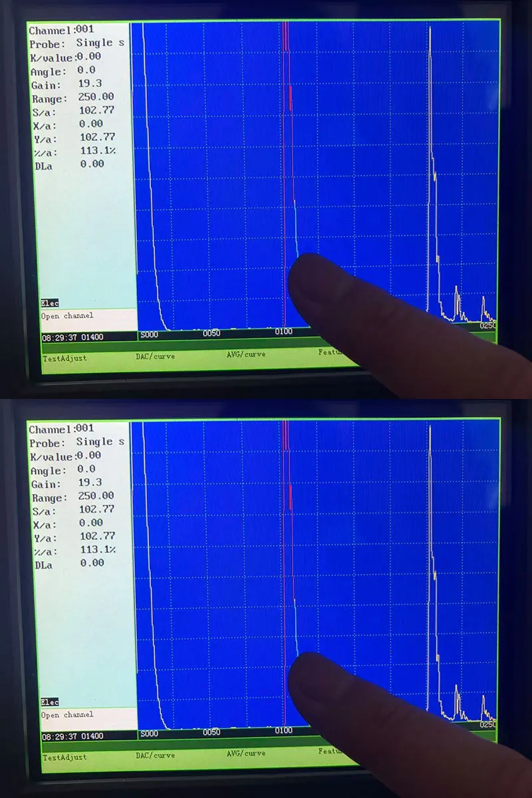The width and height of the screenshot is (532, 798).
Task: Select the Channel:001 row in lower photo
Action: [62, 429]
